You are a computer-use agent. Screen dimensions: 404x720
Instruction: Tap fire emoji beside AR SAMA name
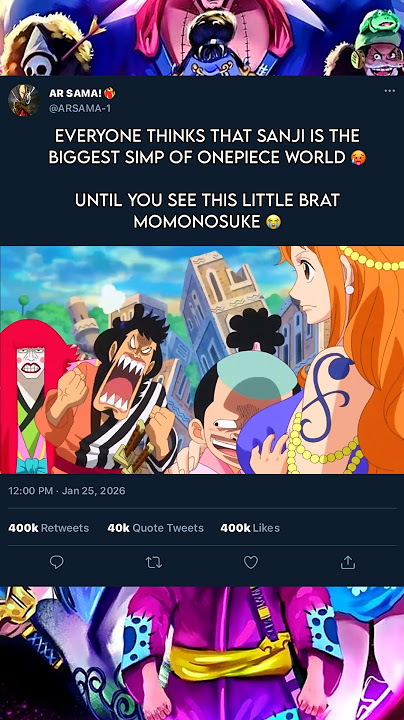110,93
